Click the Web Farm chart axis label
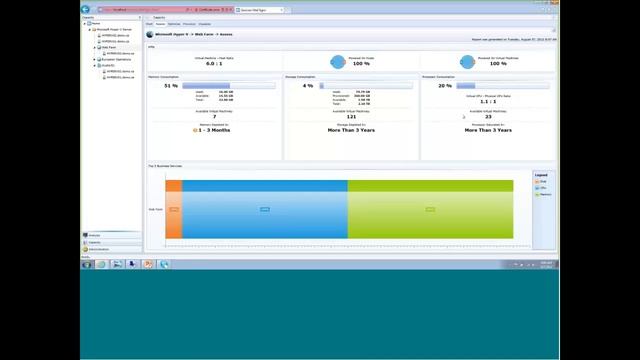640x360 pixels. coord(156,209)
